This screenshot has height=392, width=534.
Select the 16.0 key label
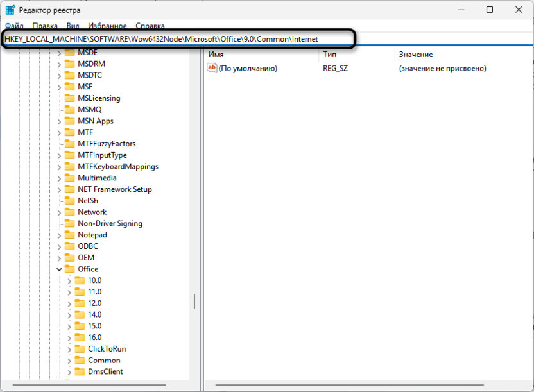[x=95, y=337]
